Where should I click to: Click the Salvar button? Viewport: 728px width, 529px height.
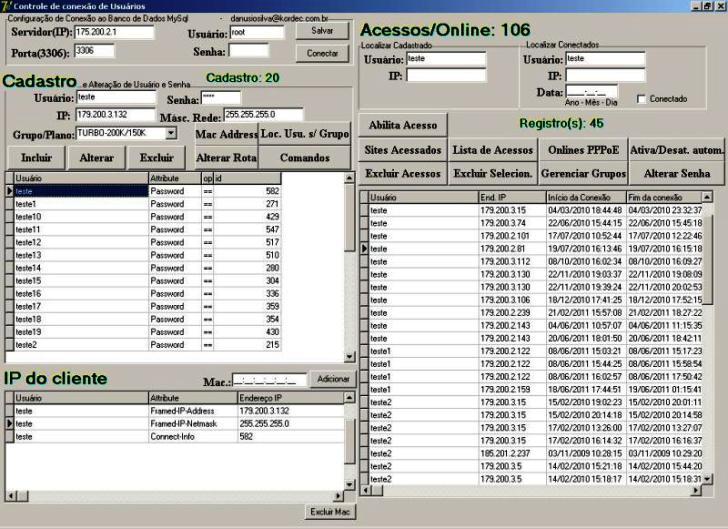coord(322,31)
